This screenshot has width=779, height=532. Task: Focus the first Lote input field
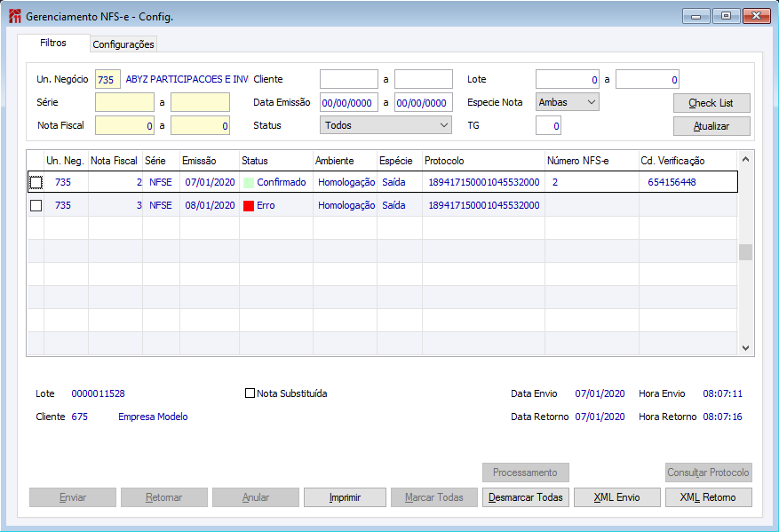point(568,79)
